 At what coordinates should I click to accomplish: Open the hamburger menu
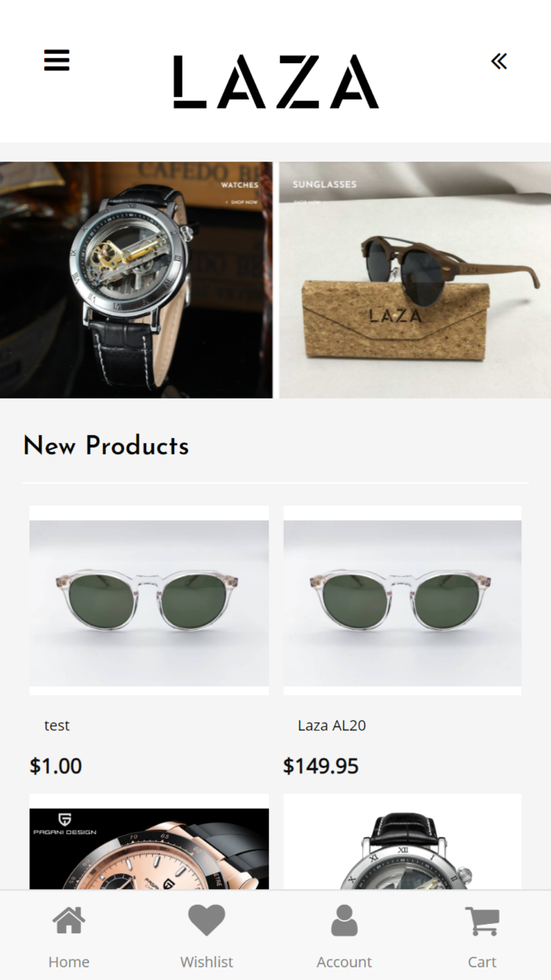pyautogui.click(x=57, y=60)
